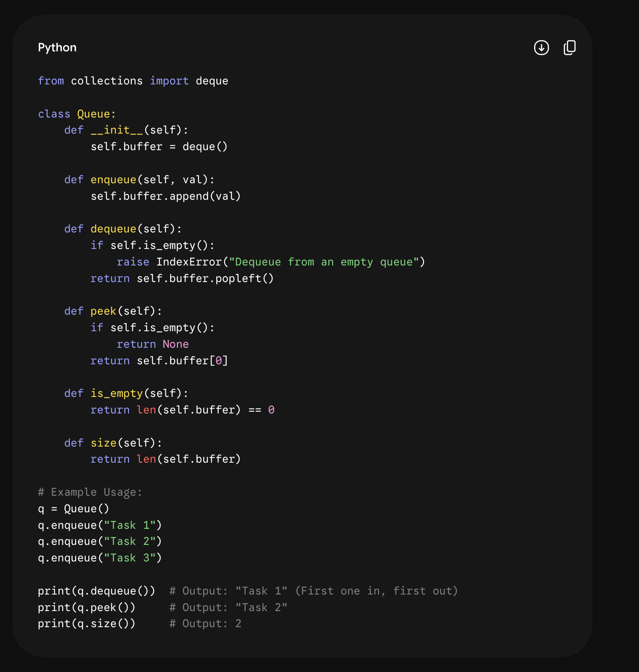Click the is_empty method definition name
Viewport: 639px width, 672px height.
pos(117,393)
